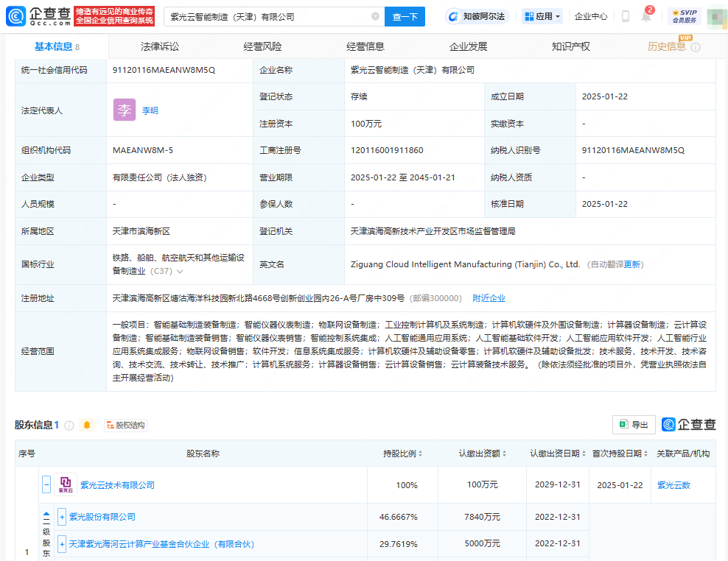Open the 知彼阿尔法 assistant
Screen dimensions: 728x561
(477, 17)
